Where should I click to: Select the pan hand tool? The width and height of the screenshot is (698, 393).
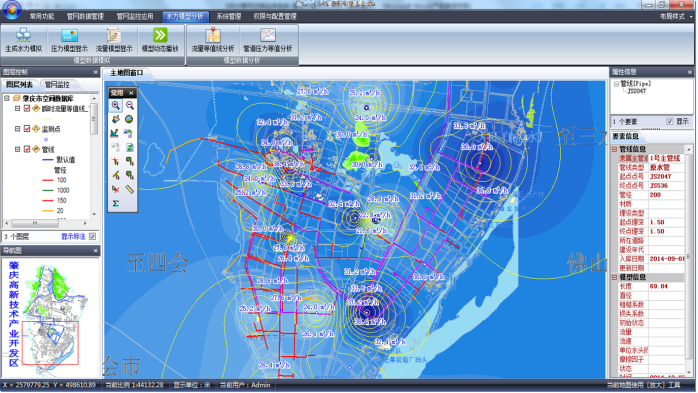coord(116,119)
